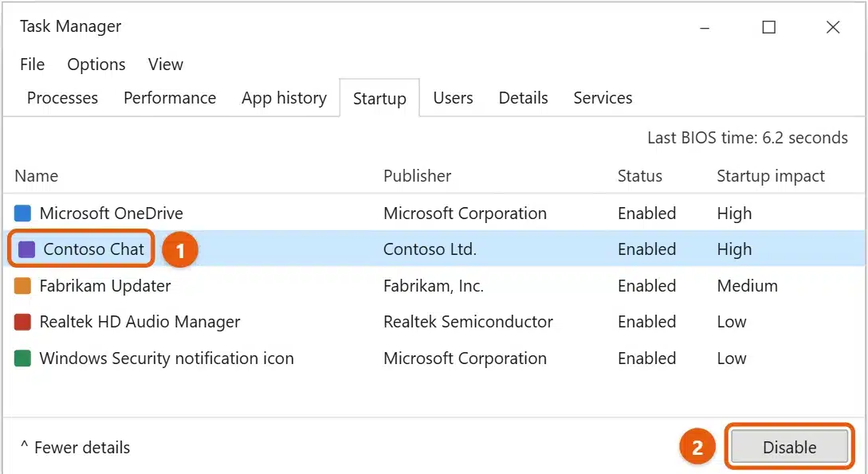The width and height of the screenshot is (868, 474).
Task: Sort by the Publisher column header
Action: [418, 176]
